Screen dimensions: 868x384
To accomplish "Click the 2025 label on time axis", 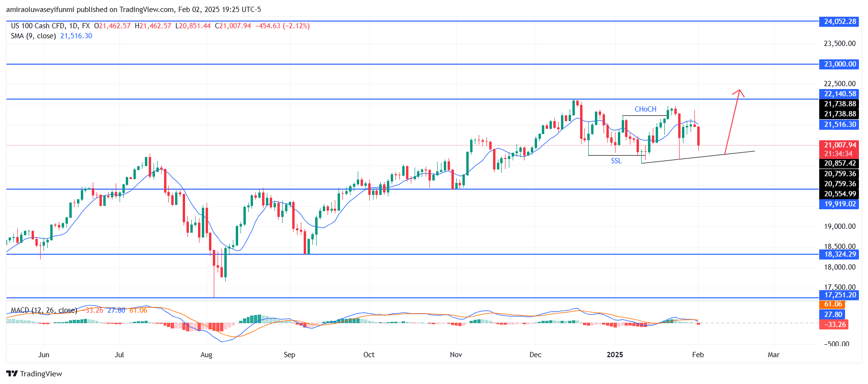I will click(615, 355).
